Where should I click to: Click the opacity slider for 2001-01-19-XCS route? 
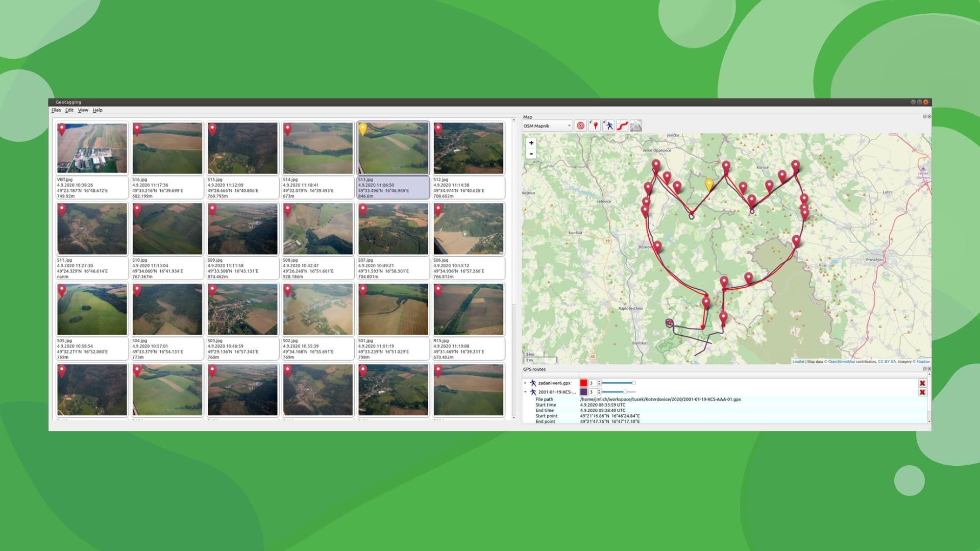tap(619, 392)
